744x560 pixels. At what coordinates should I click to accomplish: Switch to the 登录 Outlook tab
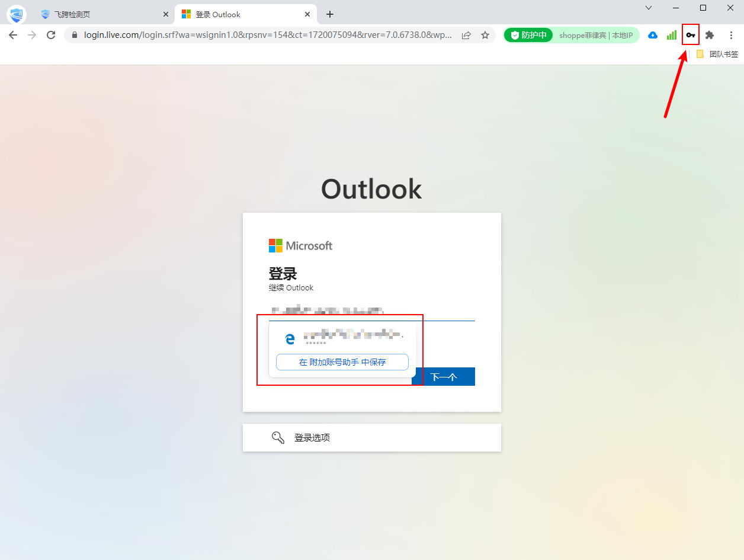[246, 14]
